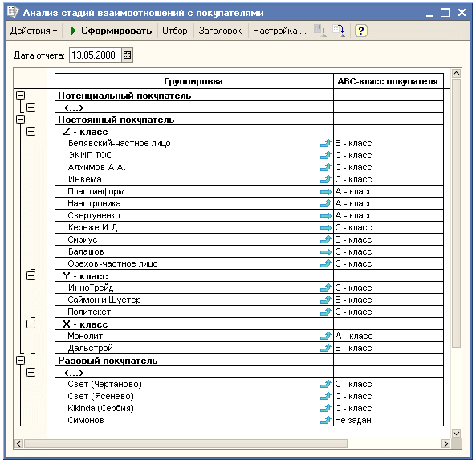Click the trend arrow in Нанотроника row

click(x=326, y=203)
